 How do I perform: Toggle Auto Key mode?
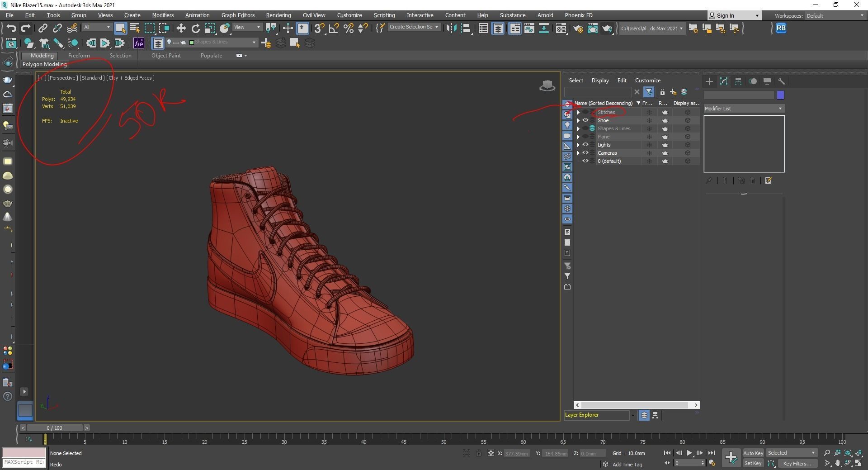tap(753, 453)
